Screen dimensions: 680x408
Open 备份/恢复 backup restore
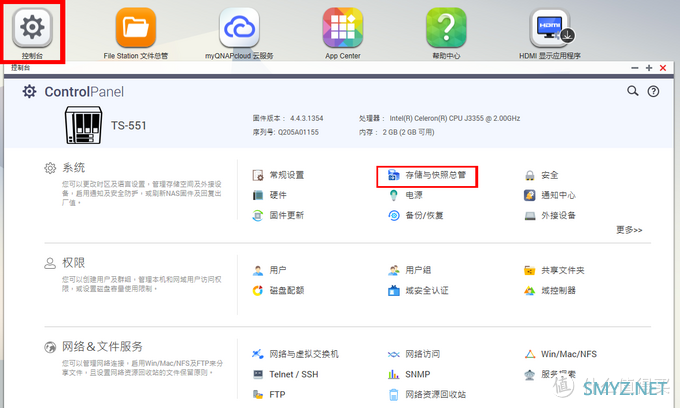[x=415, y=215]
